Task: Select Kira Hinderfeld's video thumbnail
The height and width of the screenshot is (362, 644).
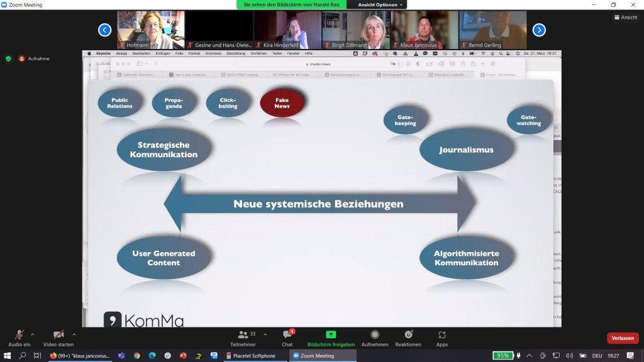Action: (287, 30)
